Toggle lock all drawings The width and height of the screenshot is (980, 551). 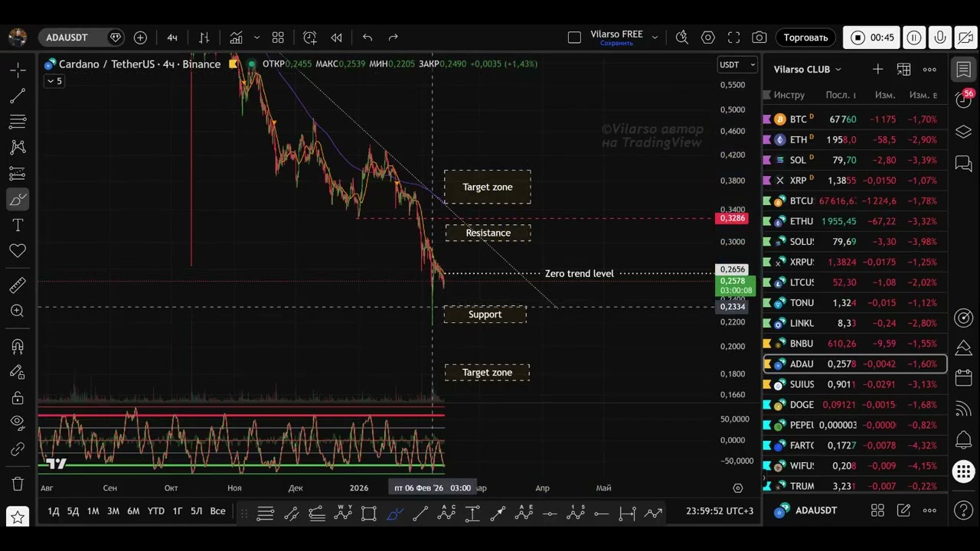[x=18, y=397]
